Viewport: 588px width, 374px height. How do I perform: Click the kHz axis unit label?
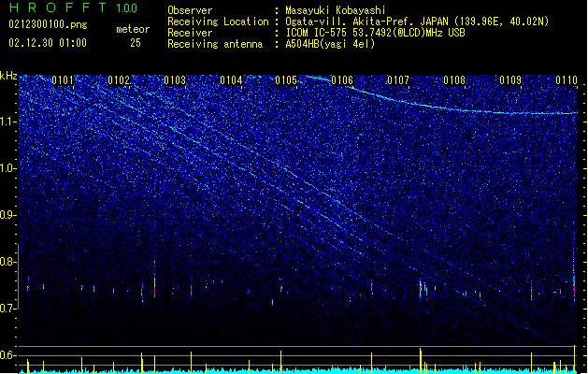pyautogui.click(x=8, y=76)
